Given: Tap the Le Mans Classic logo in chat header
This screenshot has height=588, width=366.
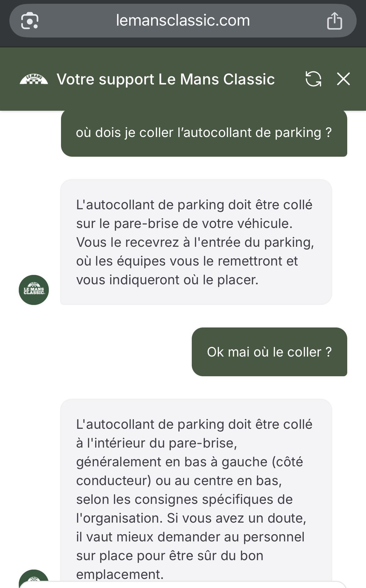Looking at the screenshot, I should point(34,79).
